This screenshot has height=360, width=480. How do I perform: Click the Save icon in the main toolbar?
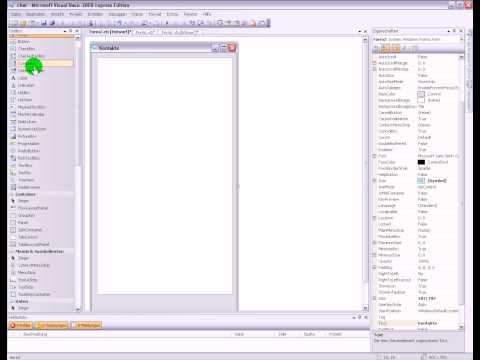pyautogui.click(x=44, y=23)
